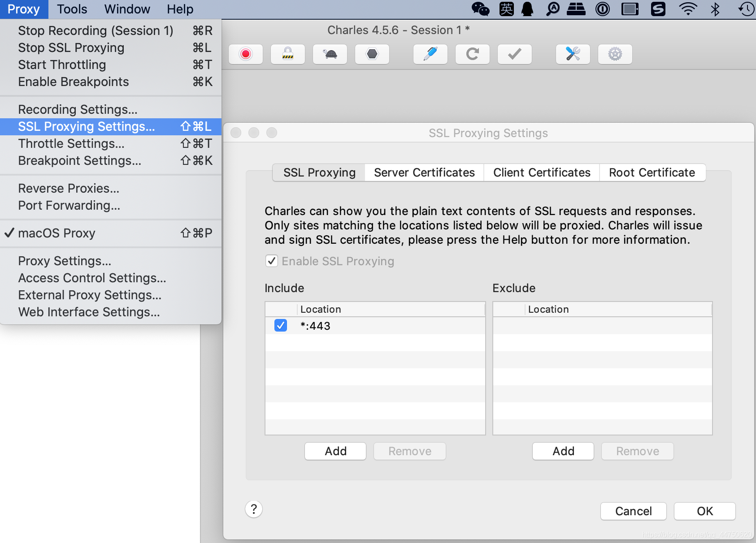Choose Stop SSL Proxying menu item

tap(111, 47)
